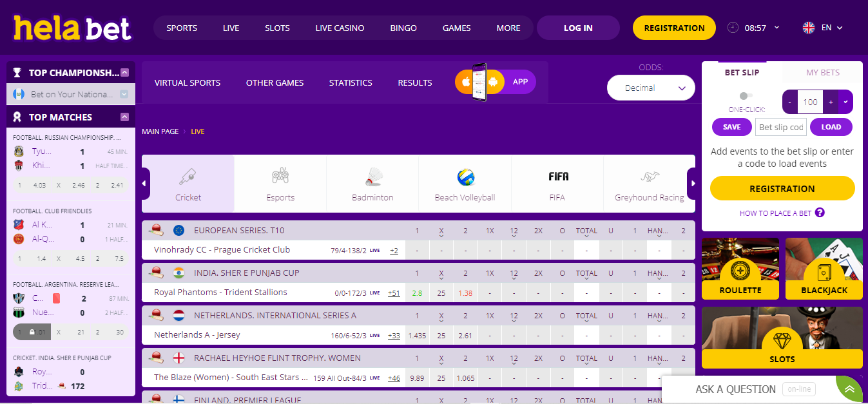Viewport: 868px width, 404px height.
Task: Open STATISTICS link
Action: click(351, 82)
